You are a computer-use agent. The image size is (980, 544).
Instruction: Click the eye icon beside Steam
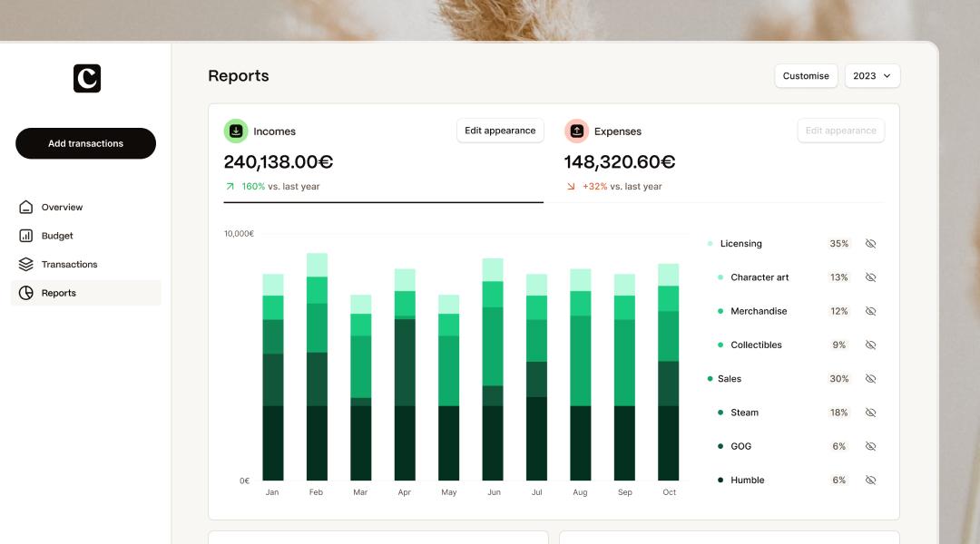pos(870,413)
